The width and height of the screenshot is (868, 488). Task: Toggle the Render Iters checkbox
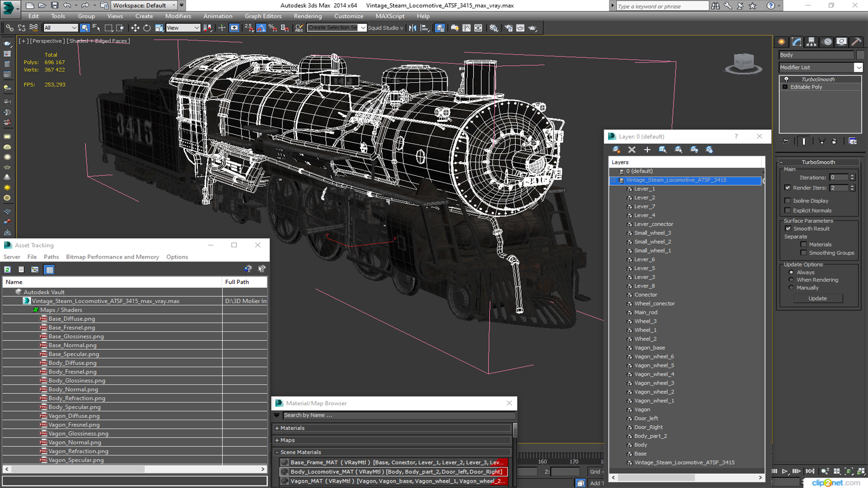pyautogui.click(x=788, y=188)
